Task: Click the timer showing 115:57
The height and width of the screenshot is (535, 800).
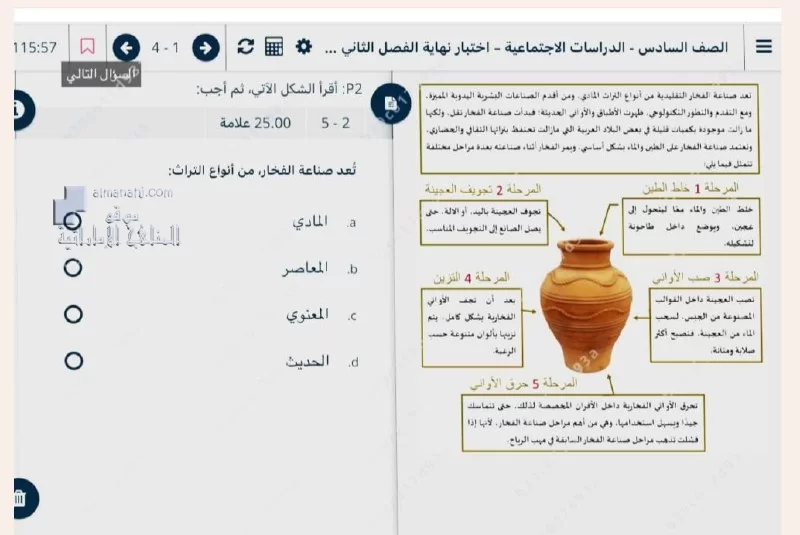Action: 35,47
